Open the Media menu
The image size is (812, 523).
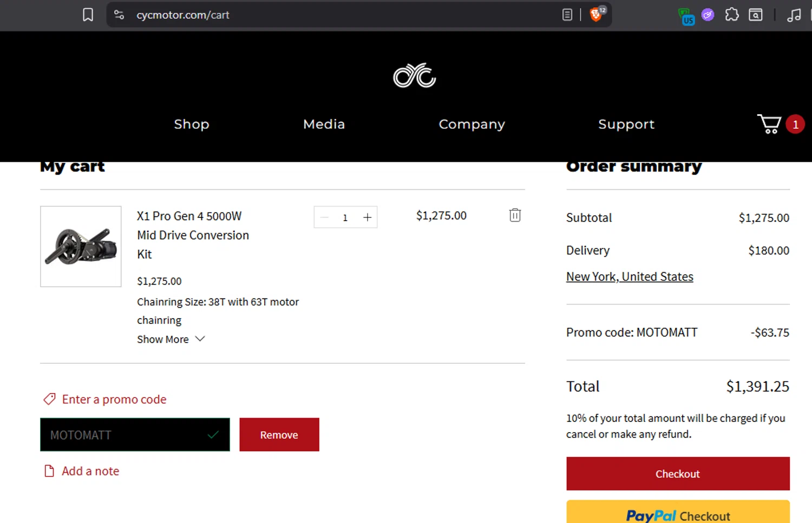(x=324, y=124)
